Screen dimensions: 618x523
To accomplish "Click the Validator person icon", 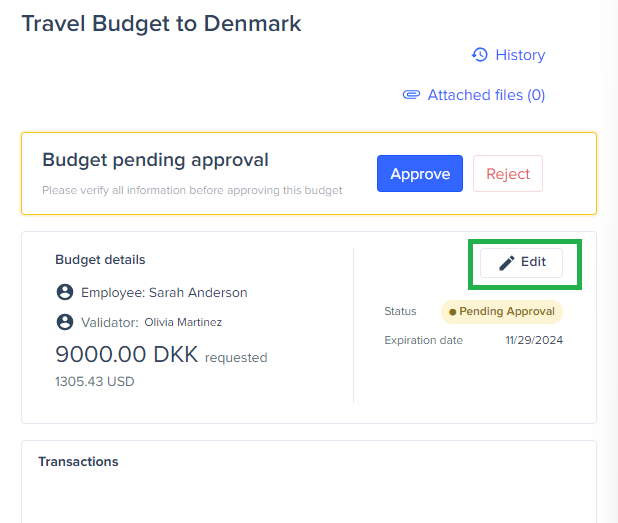I will point(65,322).
